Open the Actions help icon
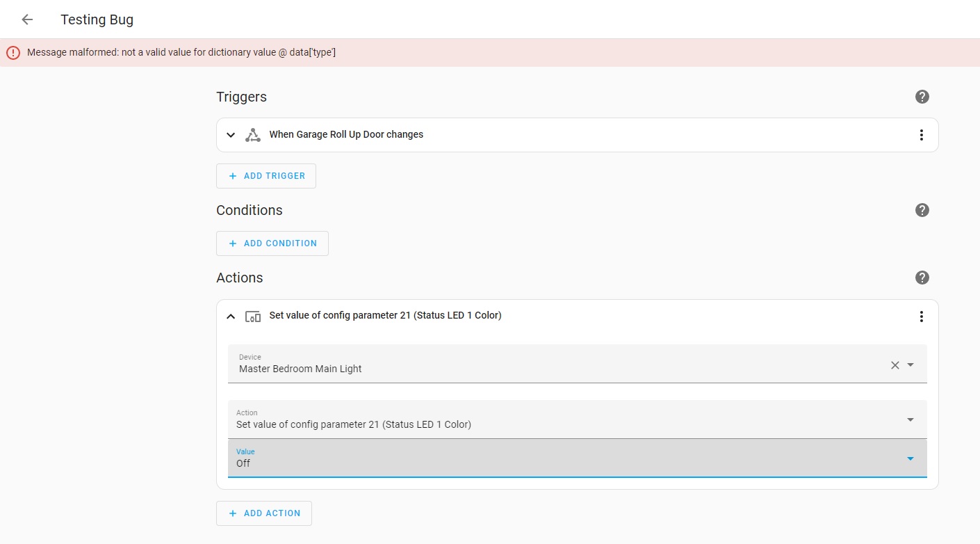This screenshot has width=980, height=544. click(922, 277)
